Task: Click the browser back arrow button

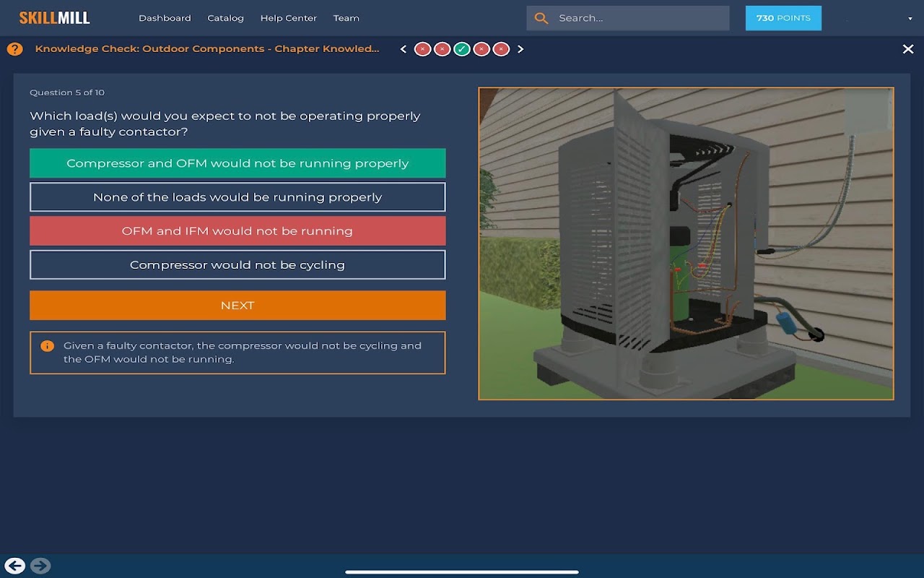Action: [14, 566]
